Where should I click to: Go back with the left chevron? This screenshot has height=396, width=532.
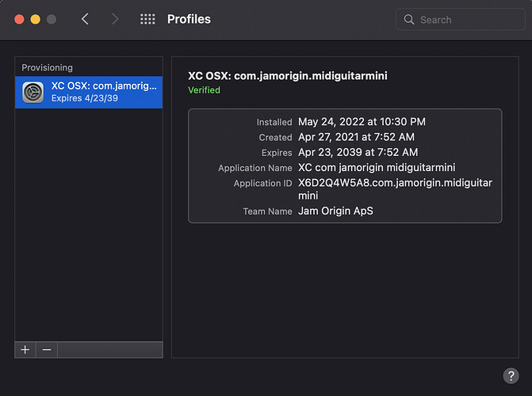tap(85, 19)
